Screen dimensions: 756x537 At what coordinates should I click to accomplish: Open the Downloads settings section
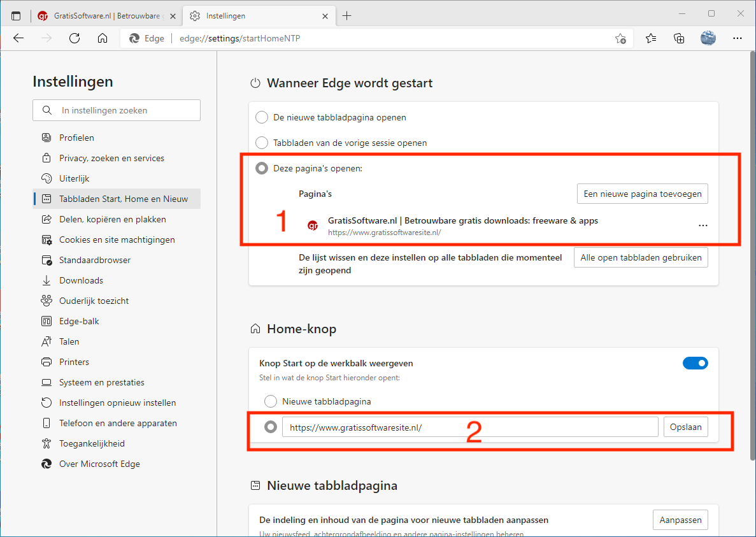click(81, 280)
